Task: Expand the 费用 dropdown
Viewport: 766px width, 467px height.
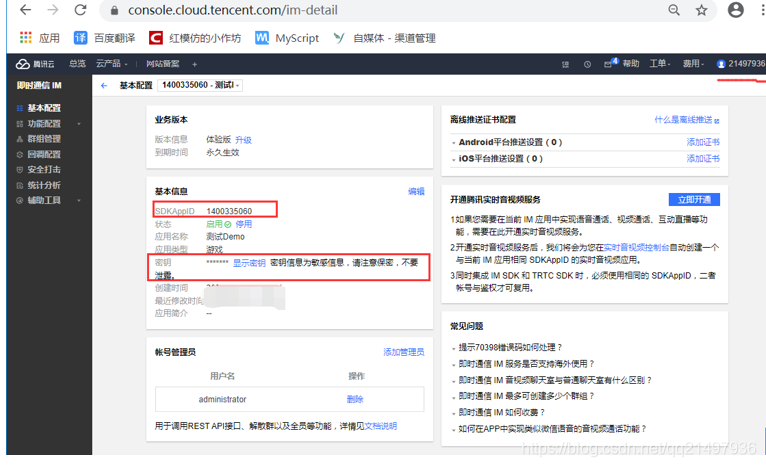Action: (x=693, y=64)
